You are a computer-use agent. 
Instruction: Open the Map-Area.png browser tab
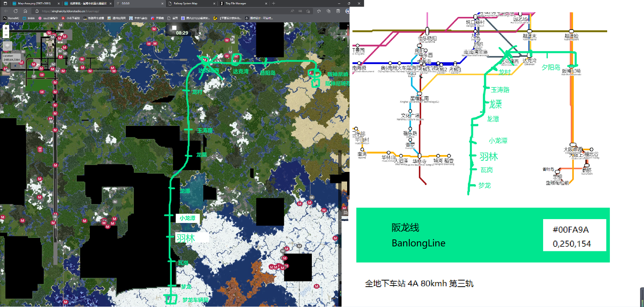point(33,3)
